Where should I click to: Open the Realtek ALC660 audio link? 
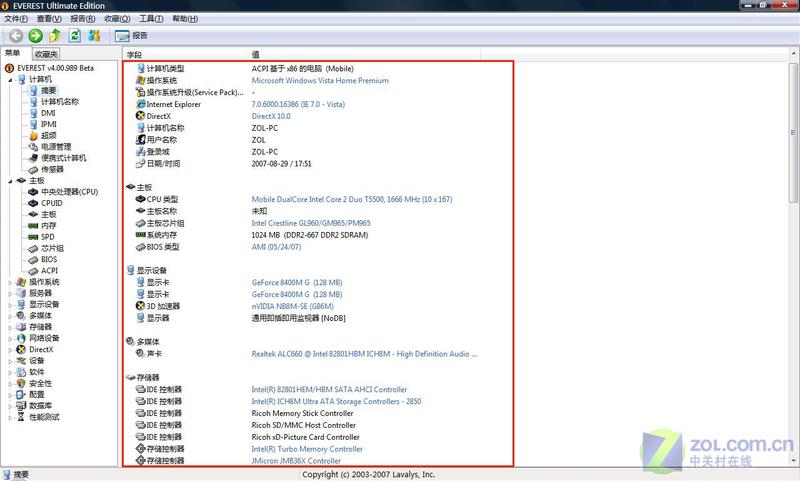364,354
